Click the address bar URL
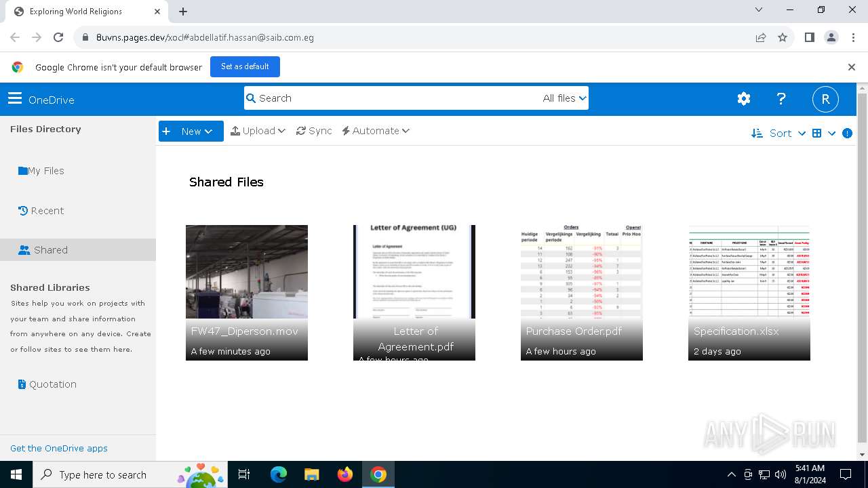 point(205,37)
